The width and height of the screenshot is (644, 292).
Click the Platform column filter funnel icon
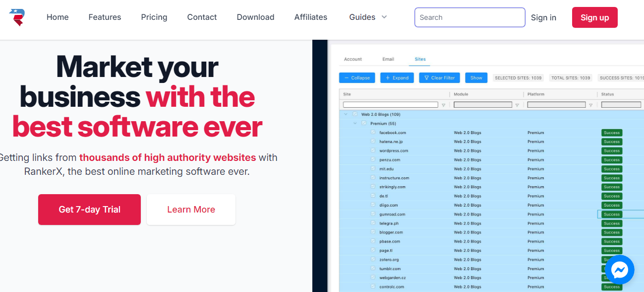point(590,105)
